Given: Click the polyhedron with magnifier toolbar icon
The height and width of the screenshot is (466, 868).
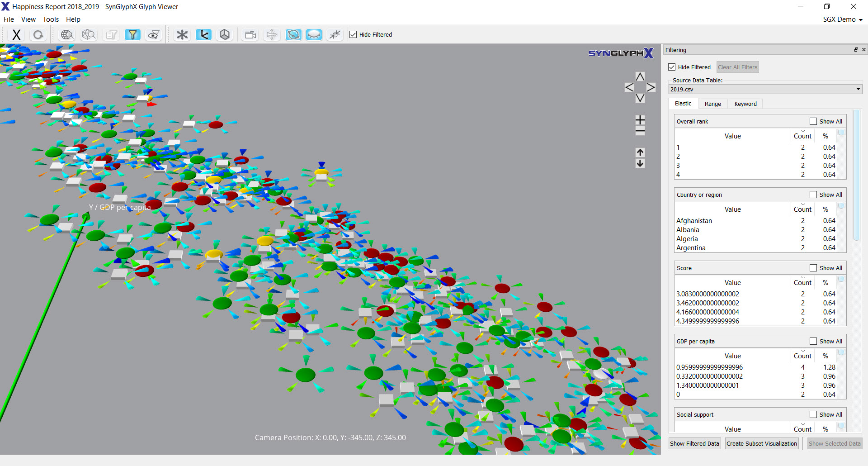Looking at the screenshot, I should pyautogui.click(x=89, y=35).
